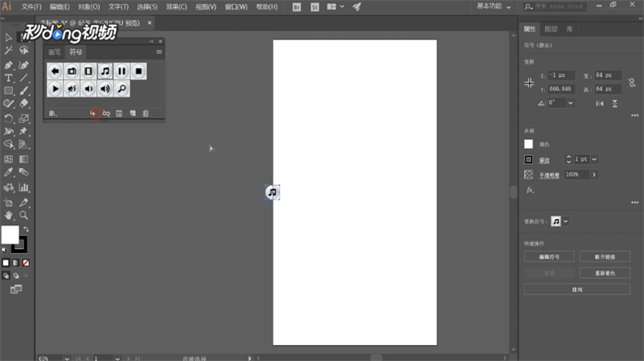The height and width of the screenshot is (361, 644).
Task: Open the Object menu
Action: tap(89, 7)
